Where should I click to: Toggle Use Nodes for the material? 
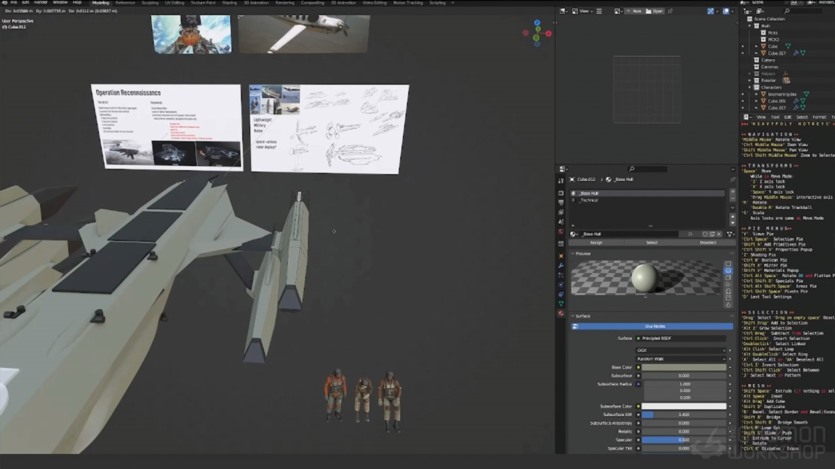tap(654, 326)
